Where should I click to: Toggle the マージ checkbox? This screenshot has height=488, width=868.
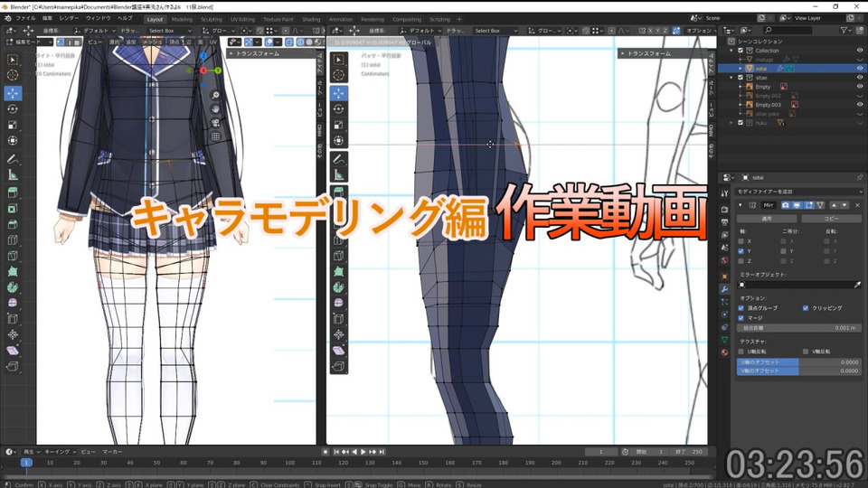[x=741, y=317]
